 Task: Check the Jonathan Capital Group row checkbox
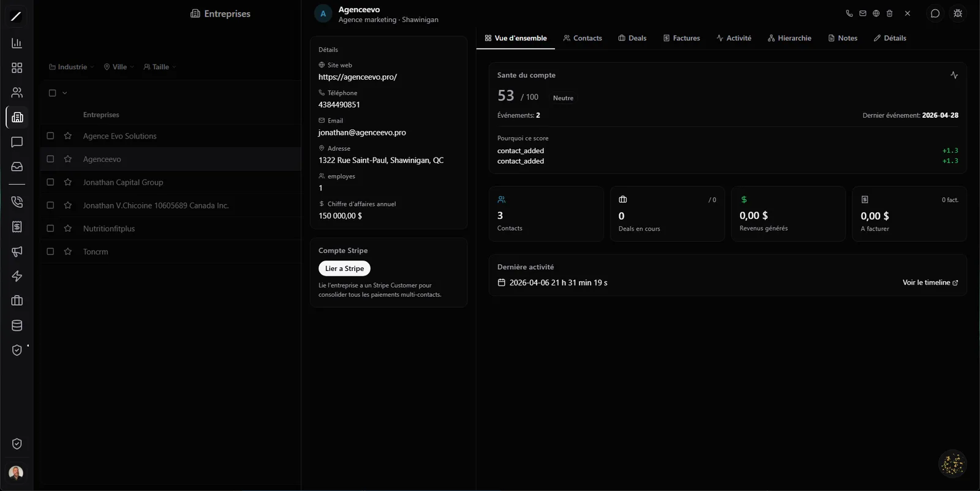[x=50, y=182]
